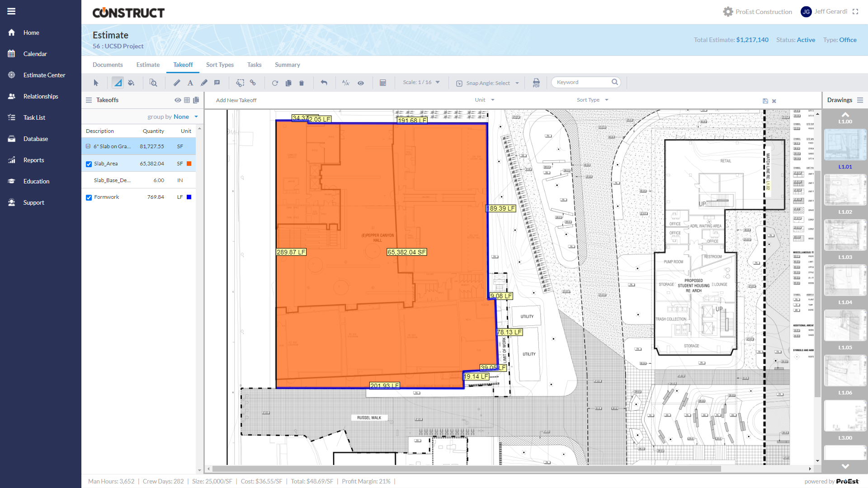Switch to the Sort Types tab

tap(220, 65)
